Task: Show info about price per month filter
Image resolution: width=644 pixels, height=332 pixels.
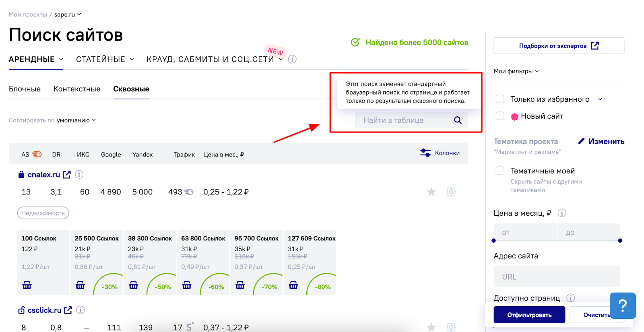Action: [x=562, y=213]
